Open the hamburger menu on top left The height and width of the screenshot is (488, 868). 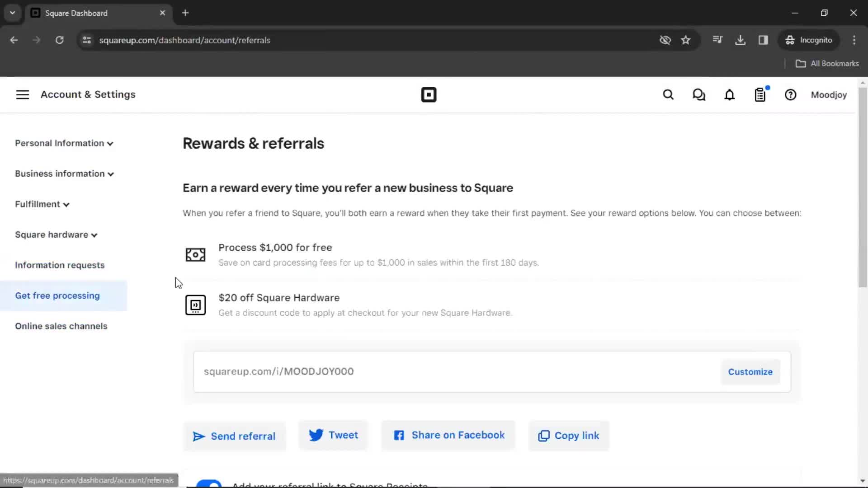[x=22, y=94]
